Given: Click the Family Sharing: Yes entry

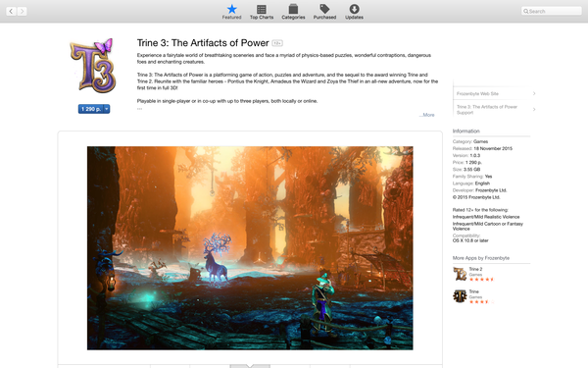Looking at the screenshot, I should click(472, 177).
